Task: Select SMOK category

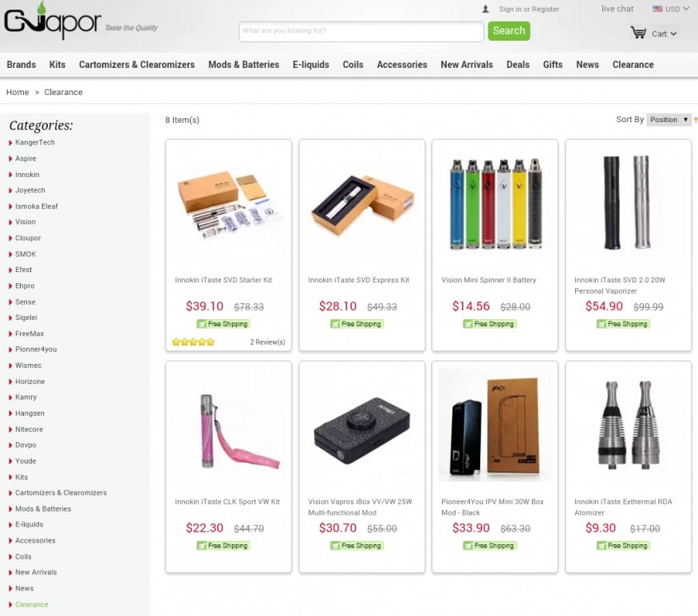Action: click(26, 254)
